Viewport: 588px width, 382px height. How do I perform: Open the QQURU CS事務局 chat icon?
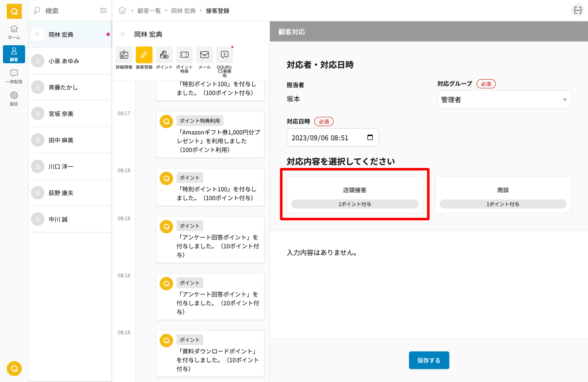[x=225, y=55]
